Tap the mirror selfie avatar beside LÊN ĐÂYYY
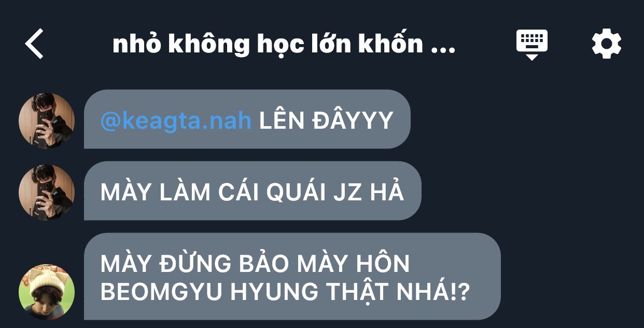Image resolution: width=644 pixels, height=328 pixels. [x=47, y=120]
